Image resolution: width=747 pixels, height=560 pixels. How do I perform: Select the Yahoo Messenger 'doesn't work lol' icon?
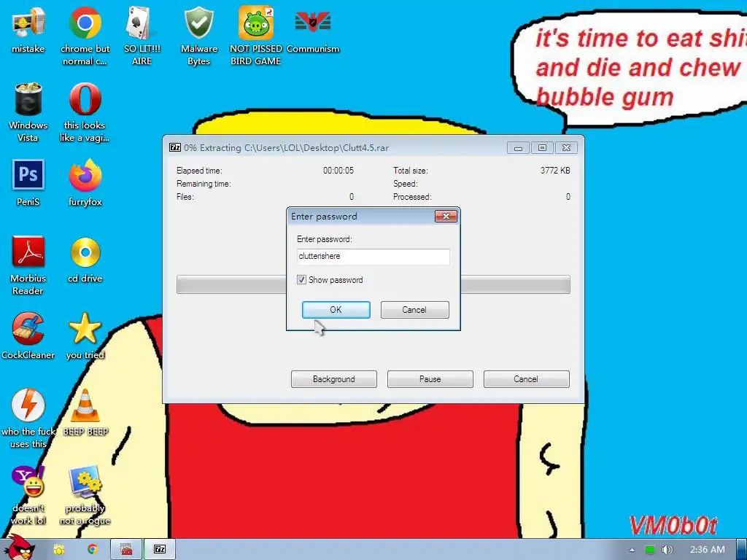point(28,495)
